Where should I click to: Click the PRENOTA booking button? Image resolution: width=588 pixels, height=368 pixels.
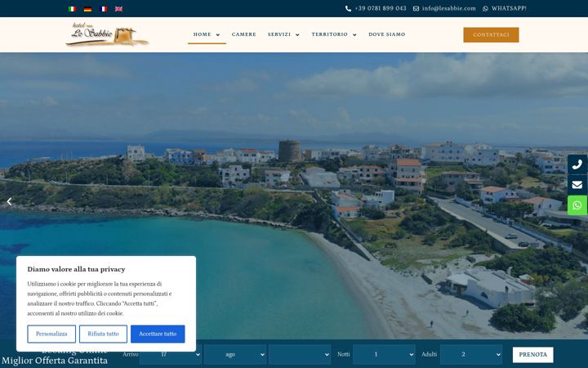tap(532, 354)
